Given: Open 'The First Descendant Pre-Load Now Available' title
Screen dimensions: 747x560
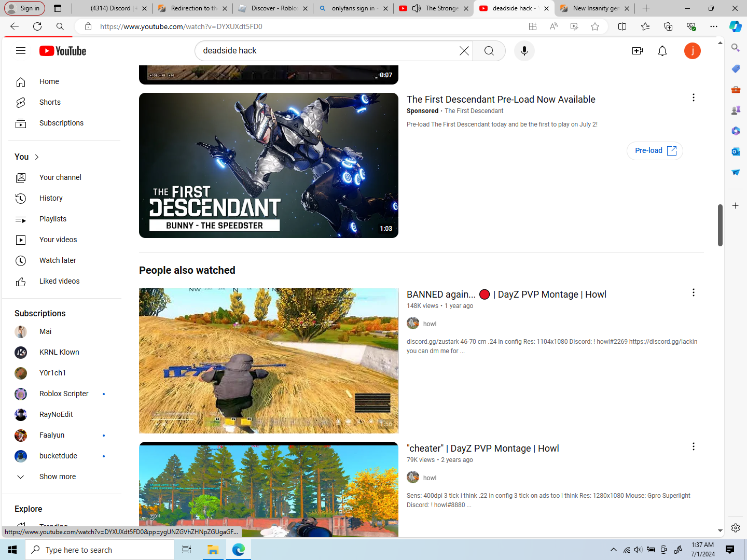Looking at the screenshot, I should pos(501,100).
